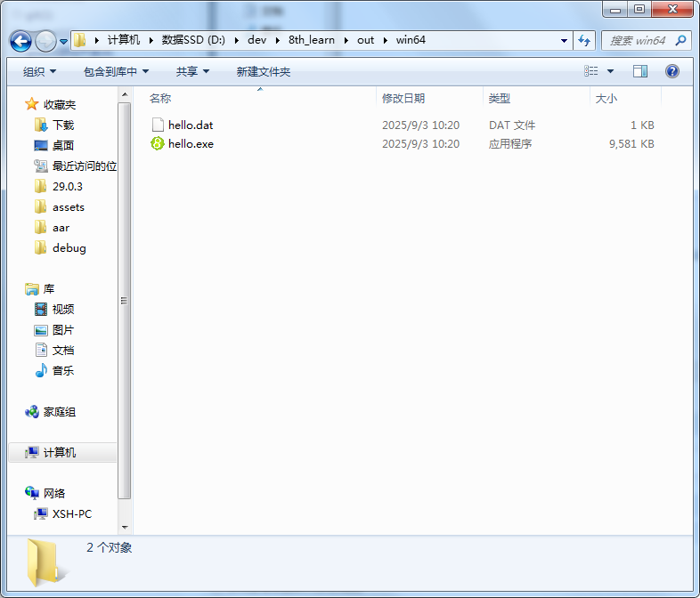Select the hello.dat file icon
This screenshot has height=598, width=700.
(158, 125)
